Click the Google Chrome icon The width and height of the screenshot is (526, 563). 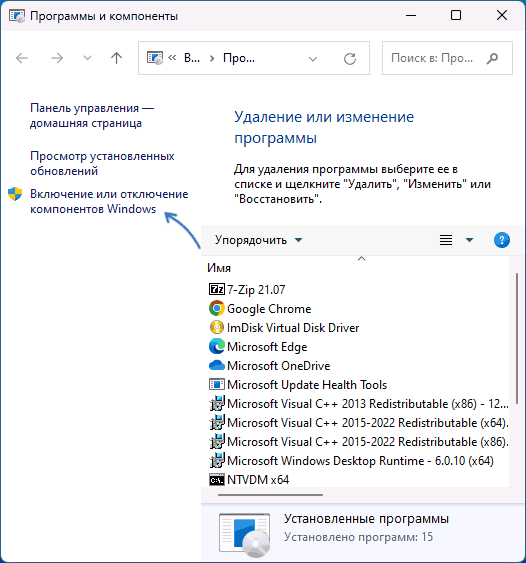tap(217, 308)
